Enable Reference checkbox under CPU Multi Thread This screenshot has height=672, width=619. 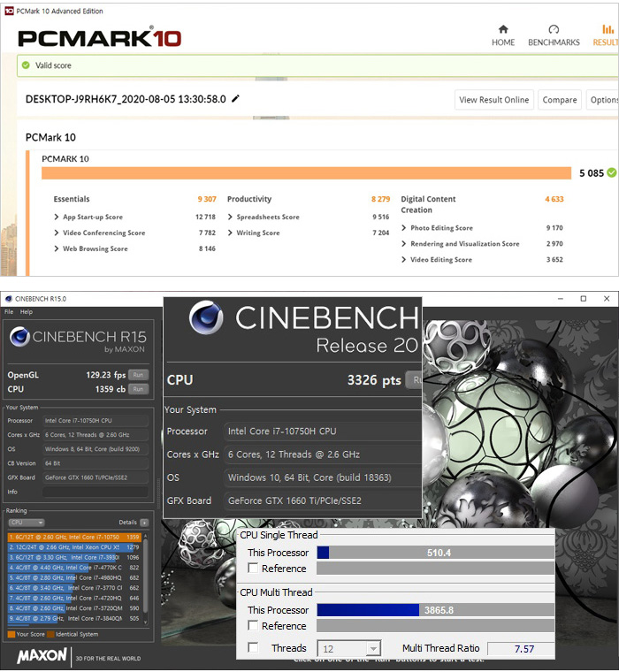click(254, 626)
